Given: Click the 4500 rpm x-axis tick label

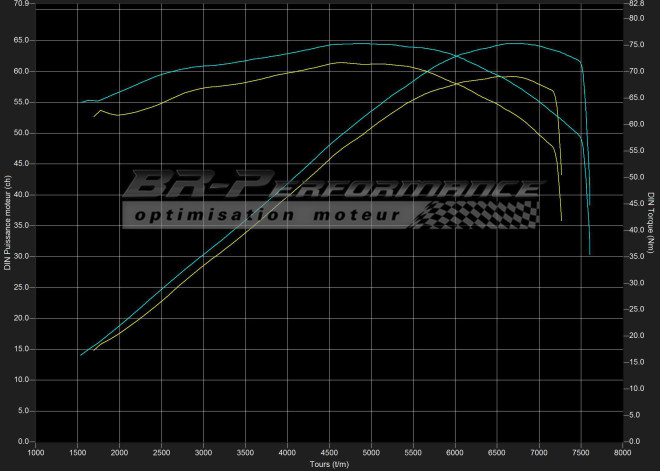Looking at the screenshot, I should coord(329,453).
